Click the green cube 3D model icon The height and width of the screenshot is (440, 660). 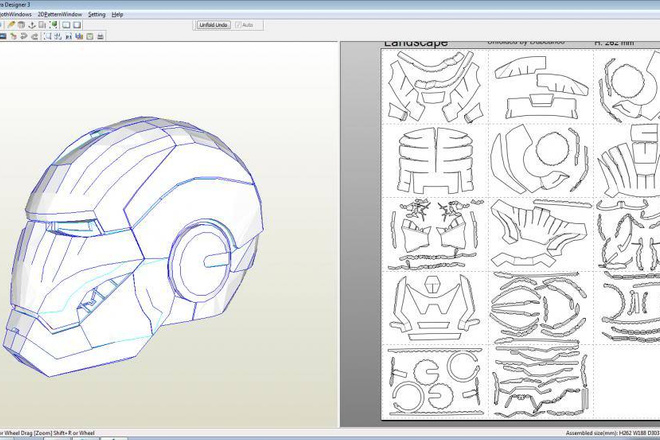click(x=53, y=24)
